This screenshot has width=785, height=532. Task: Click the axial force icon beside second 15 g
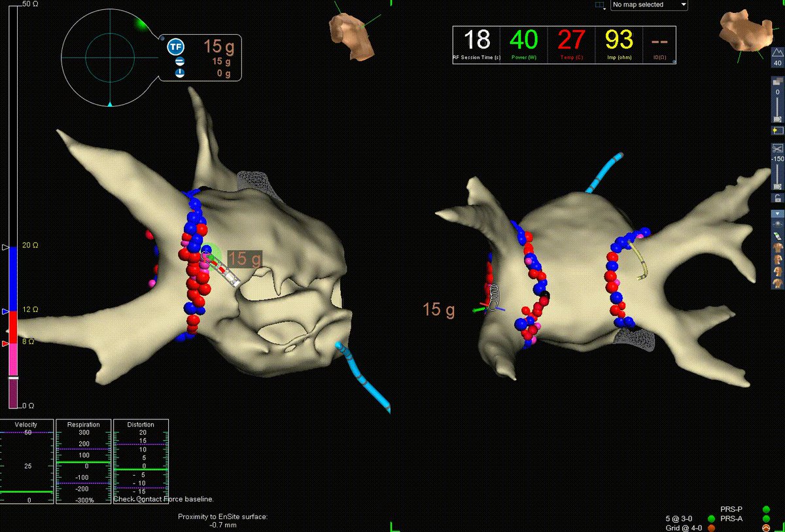click(179, 62)
